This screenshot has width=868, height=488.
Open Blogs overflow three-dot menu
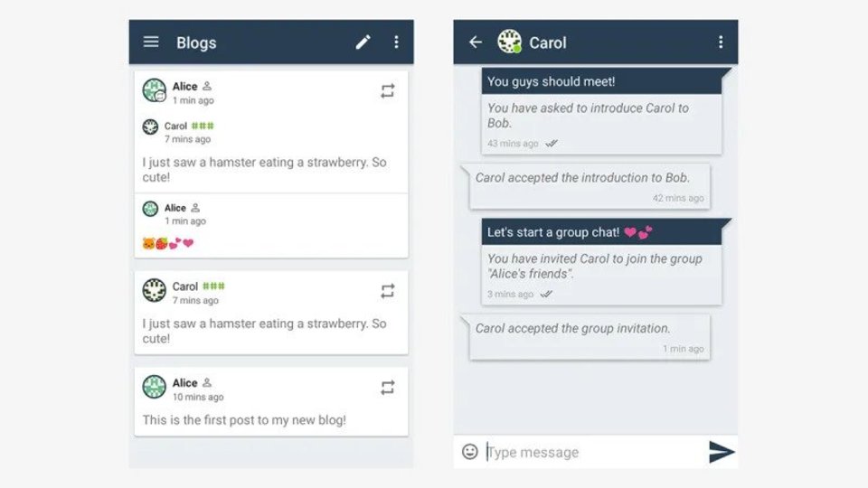coord(396,42)
